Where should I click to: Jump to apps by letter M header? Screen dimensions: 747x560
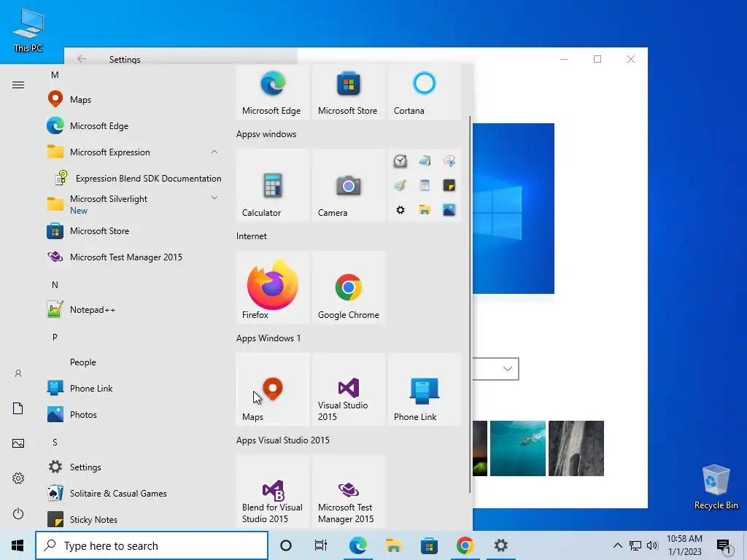point(55,75)
